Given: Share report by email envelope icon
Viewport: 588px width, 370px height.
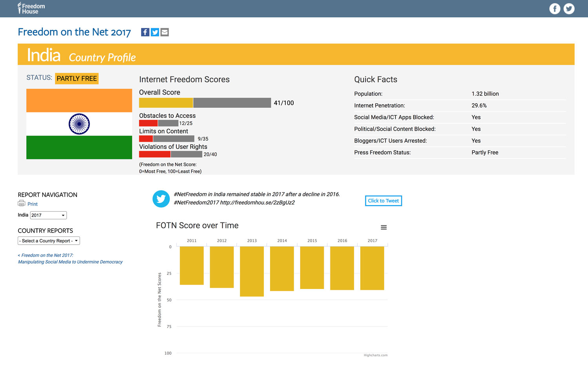Looking at the screenshot, I should [x=165, y=32].
